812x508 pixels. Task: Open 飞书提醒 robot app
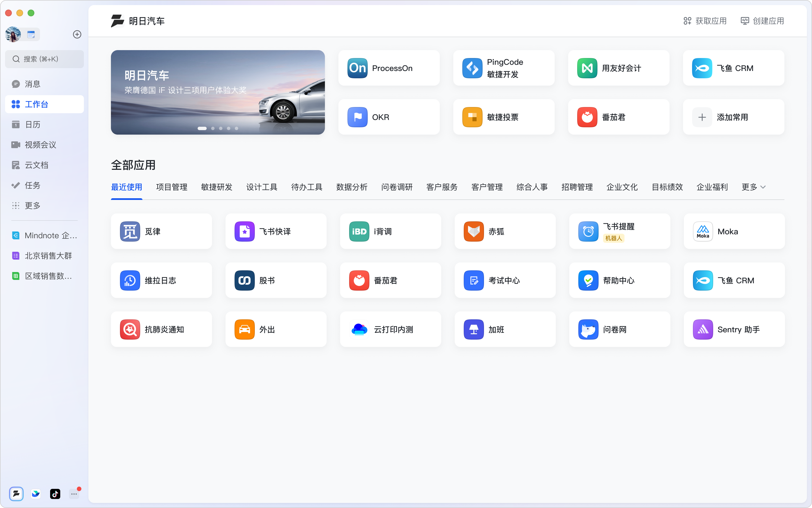(x=619, y=231)
